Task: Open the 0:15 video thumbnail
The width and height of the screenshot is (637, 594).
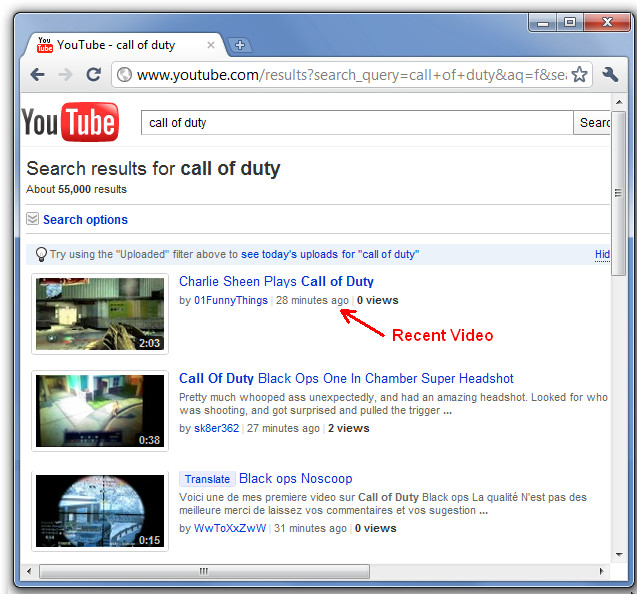Action: (x=100, y=511)
